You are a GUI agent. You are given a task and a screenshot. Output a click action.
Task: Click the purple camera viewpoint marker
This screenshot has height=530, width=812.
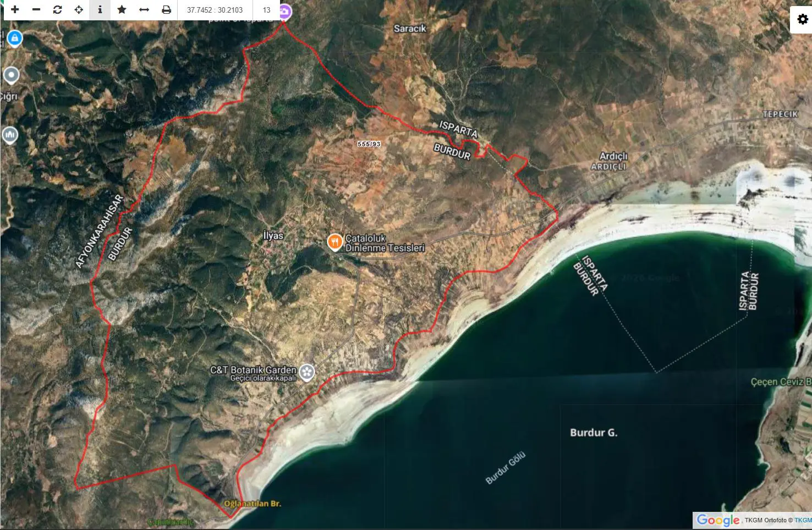point(284,11)
